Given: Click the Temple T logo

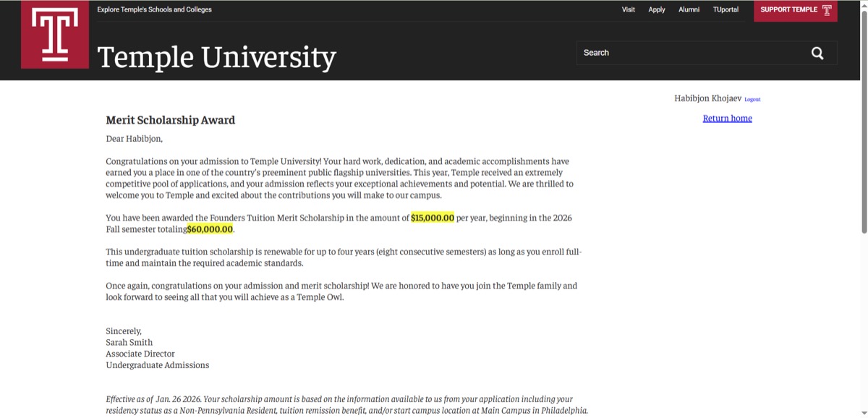Looking at the screenshot, I should [x=55, y=34].
